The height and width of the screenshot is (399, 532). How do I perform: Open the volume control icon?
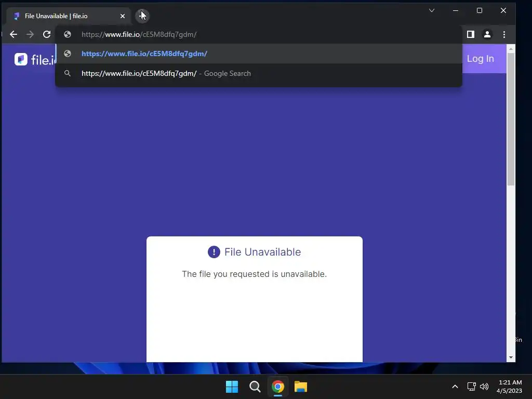484,387
